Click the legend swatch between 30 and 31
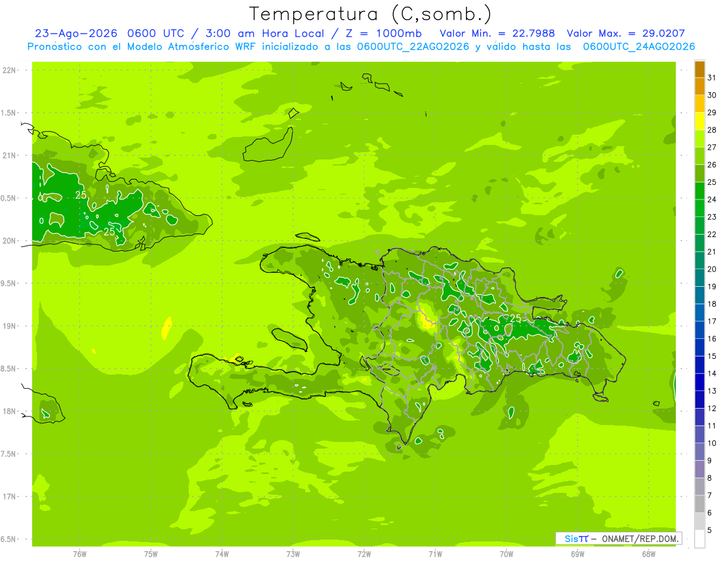 coord(699,86)
